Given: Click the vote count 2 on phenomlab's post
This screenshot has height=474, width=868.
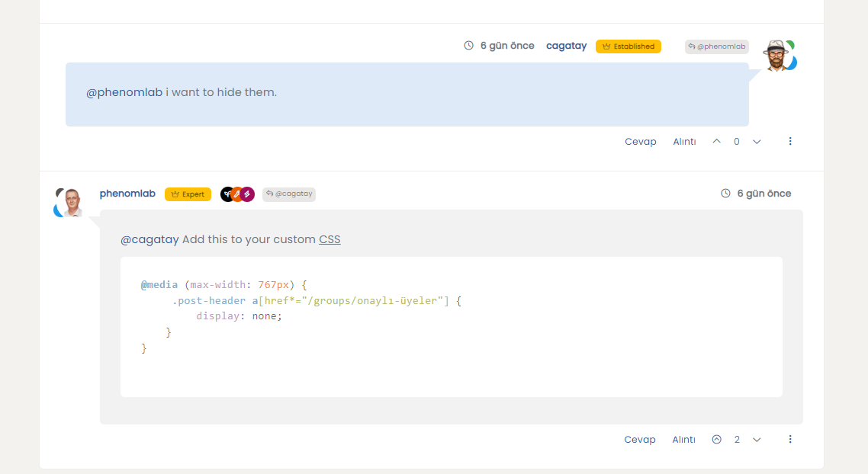Looking at the screenshot, I should pos(737,440).
